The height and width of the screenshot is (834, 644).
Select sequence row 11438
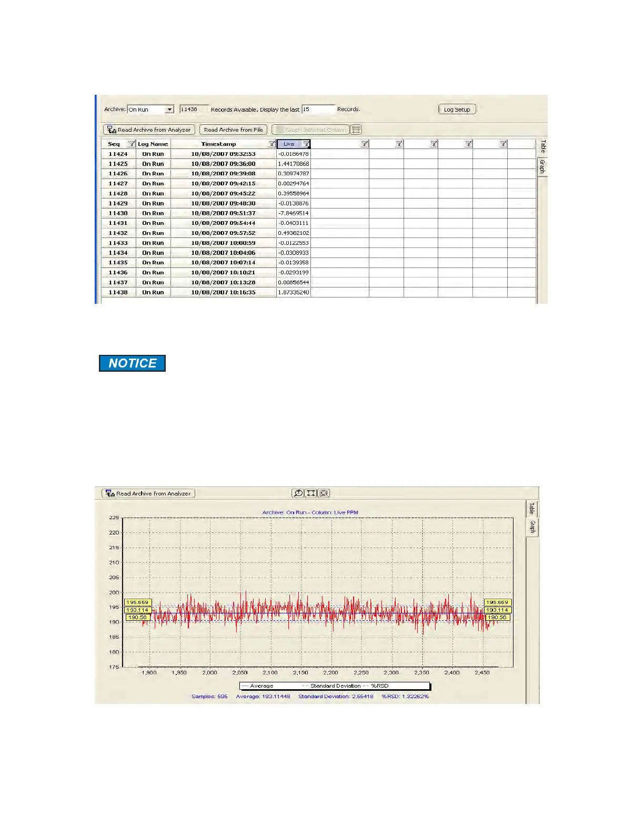point(118,292)
